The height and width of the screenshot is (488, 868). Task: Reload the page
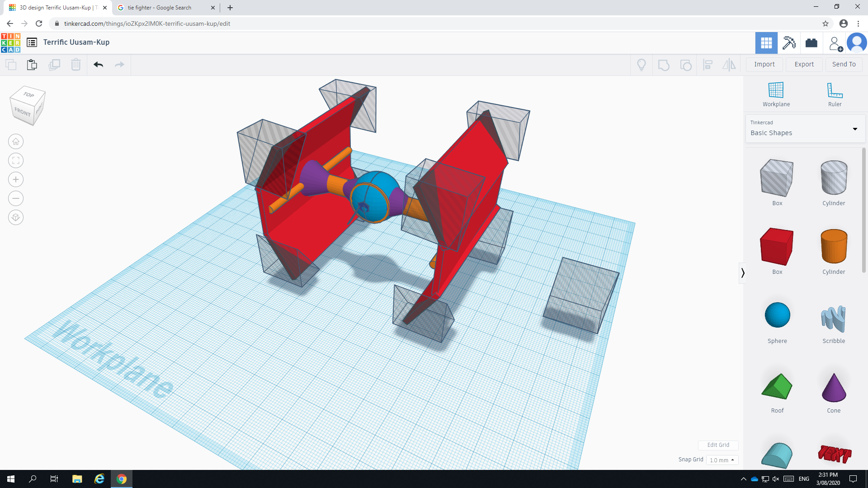[39, 23]
